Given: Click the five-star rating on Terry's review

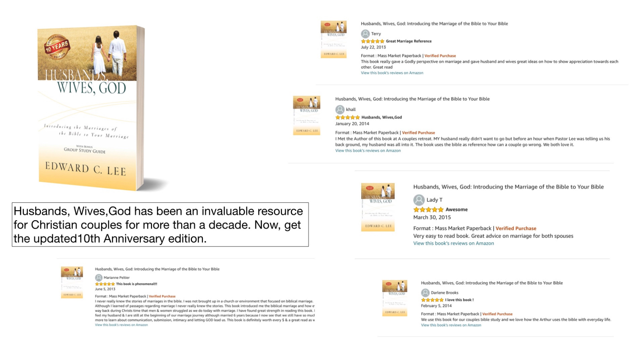Looking at the screenshot, I should click(372, 41).
